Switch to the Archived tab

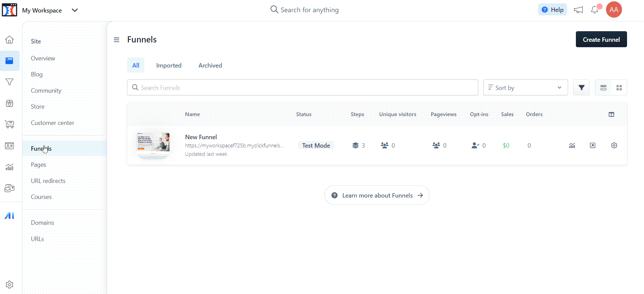[210, 66]
